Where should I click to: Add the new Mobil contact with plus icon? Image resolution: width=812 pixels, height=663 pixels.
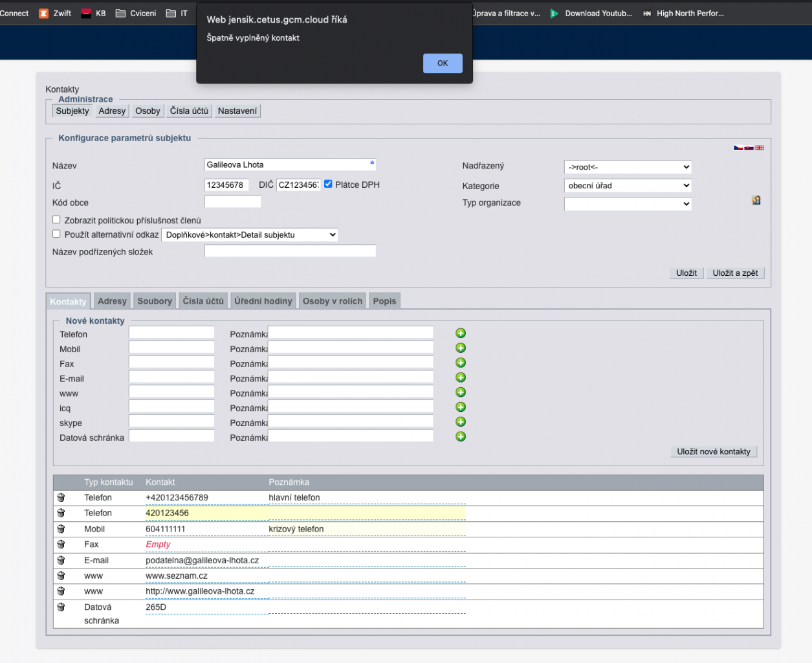pos(461,348)
